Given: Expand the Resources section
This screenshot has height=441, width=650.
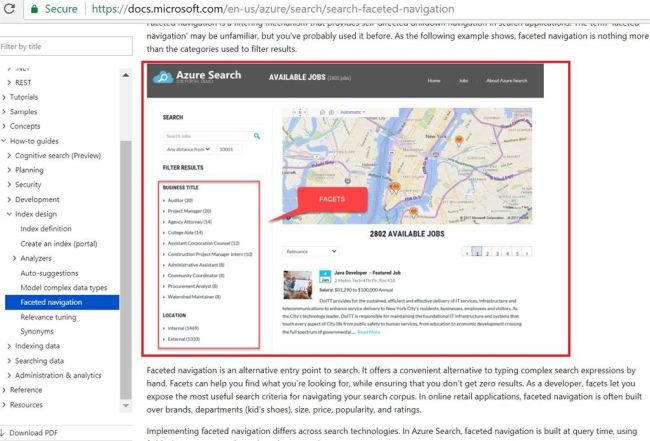Looking at the screenshot, I should click(x=4, y=405).
